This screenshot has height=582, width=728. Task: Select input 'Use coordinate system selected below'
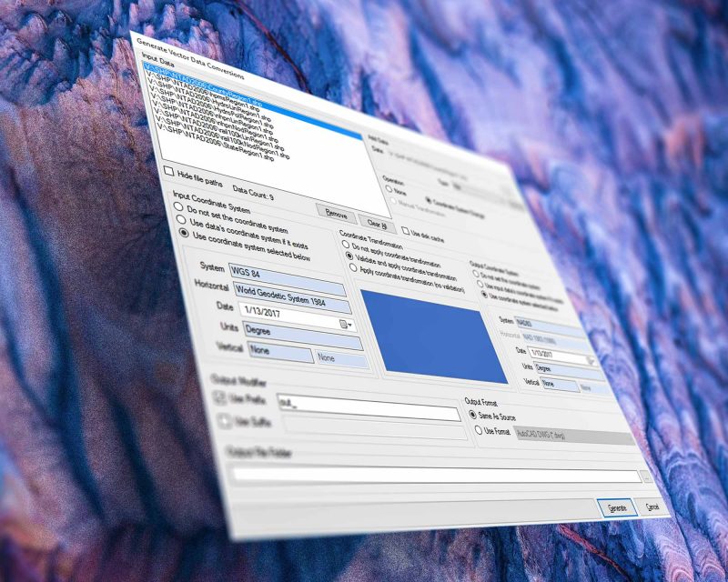point(185,233)
